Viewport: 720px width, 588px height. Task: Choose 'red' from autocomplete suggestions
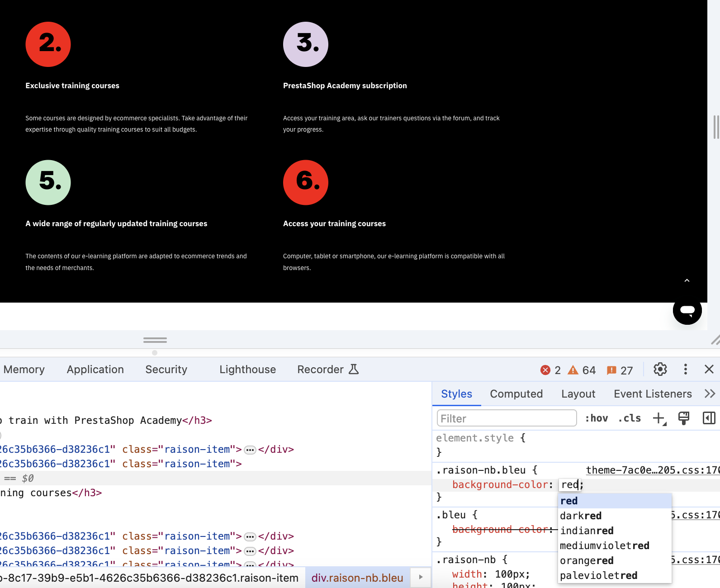click(615, 501)
